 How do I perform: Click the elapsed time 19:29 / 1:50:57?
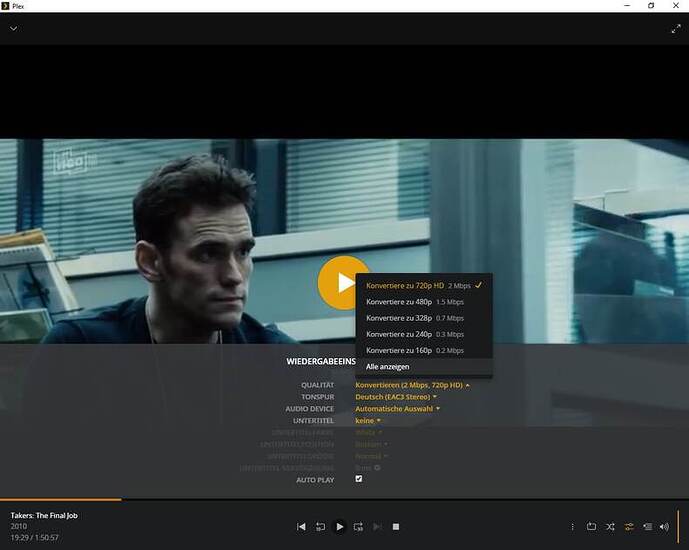coord(34,537)
